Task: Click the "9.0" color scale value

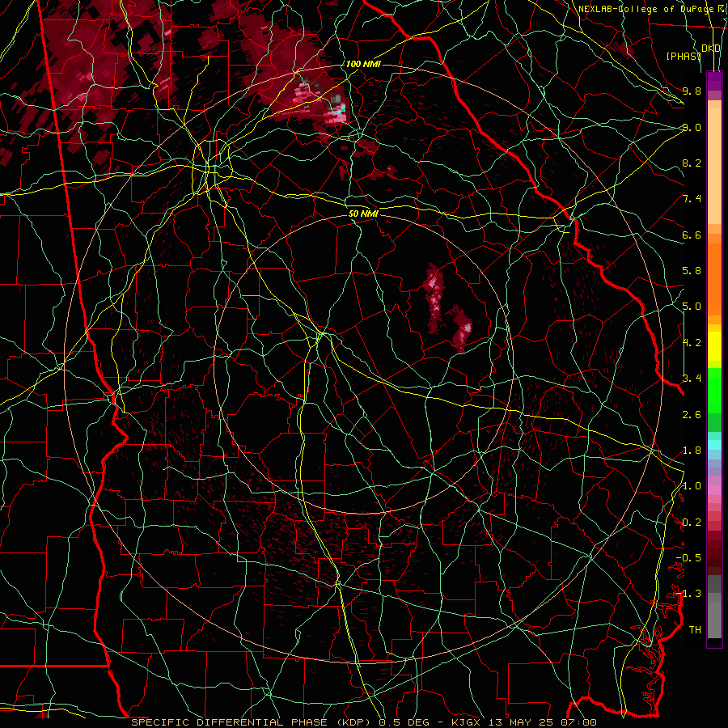Action: (692, 127)
